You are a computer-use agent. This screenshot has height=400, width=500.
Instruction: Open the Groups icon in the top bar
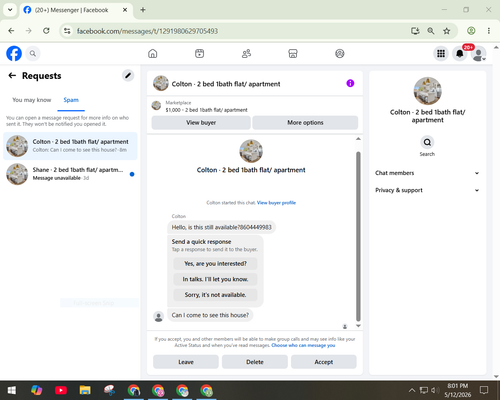[x=340, y=53]
